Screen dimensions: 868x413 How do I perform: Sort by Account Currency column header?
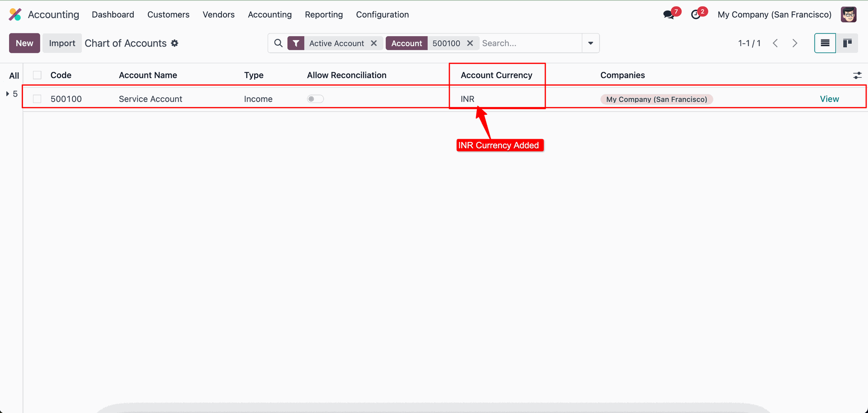(496, 75)
